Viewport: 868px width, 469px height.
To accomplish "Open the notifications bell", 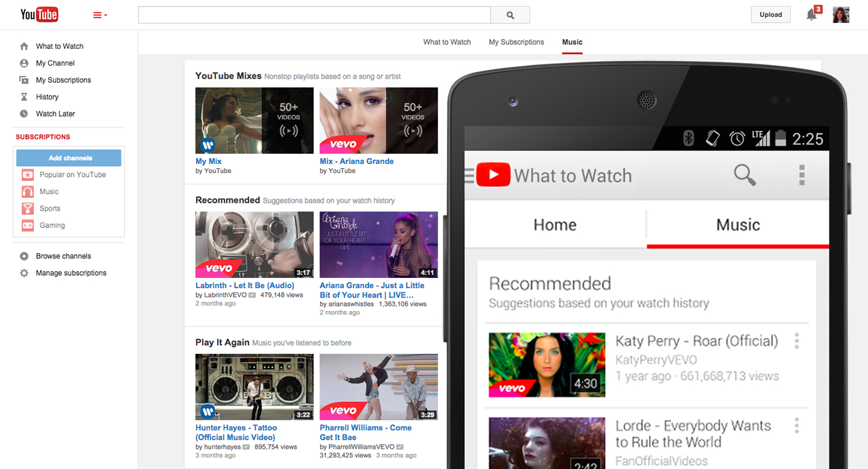I will [811, 15].
